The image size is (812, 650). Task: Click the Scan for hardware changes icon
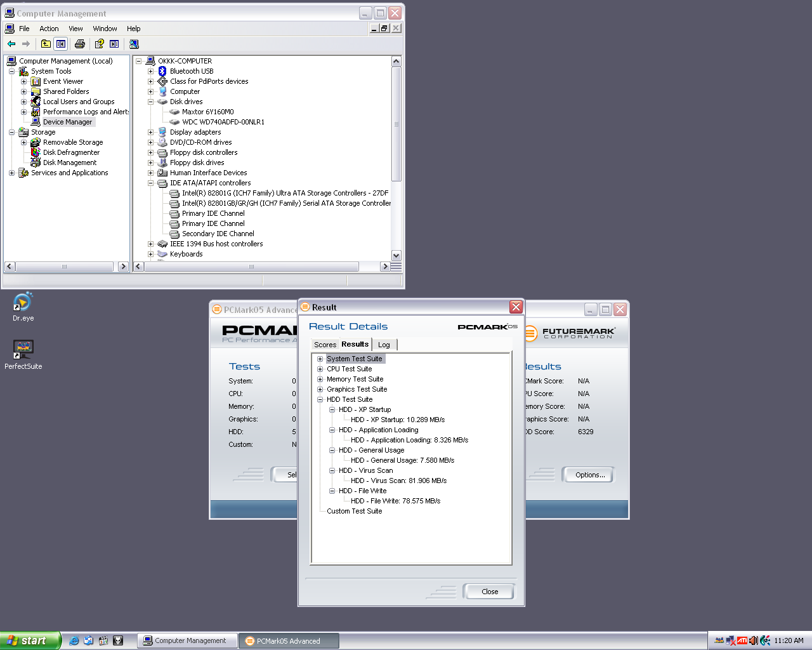click(134, 44)
